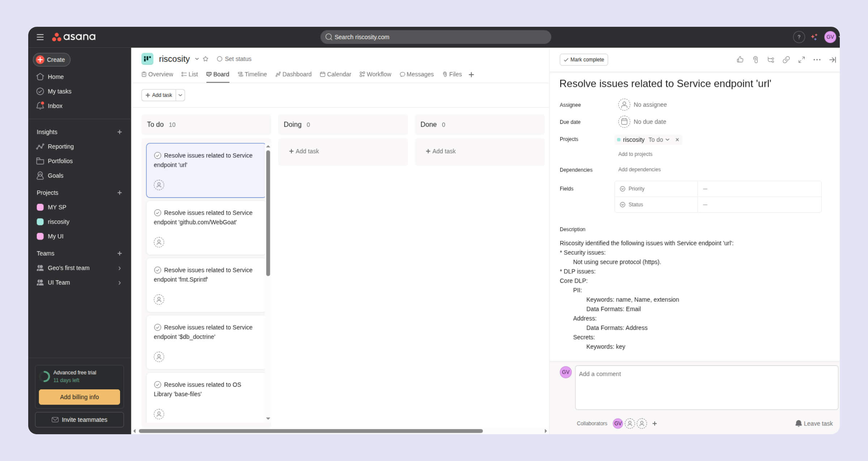Star the riscosity project as favorite

point(205,59)
